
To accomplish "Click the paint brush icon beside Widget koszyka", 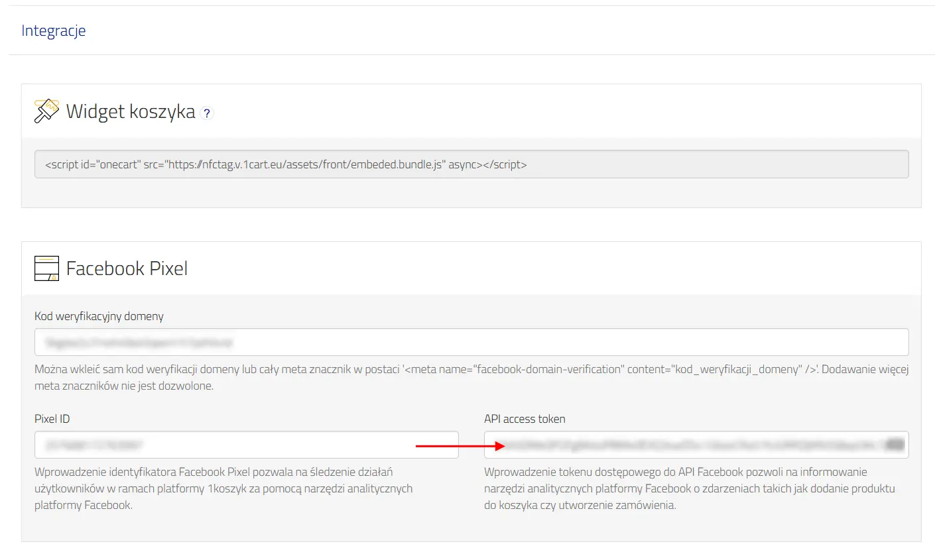I will point(46,111).
